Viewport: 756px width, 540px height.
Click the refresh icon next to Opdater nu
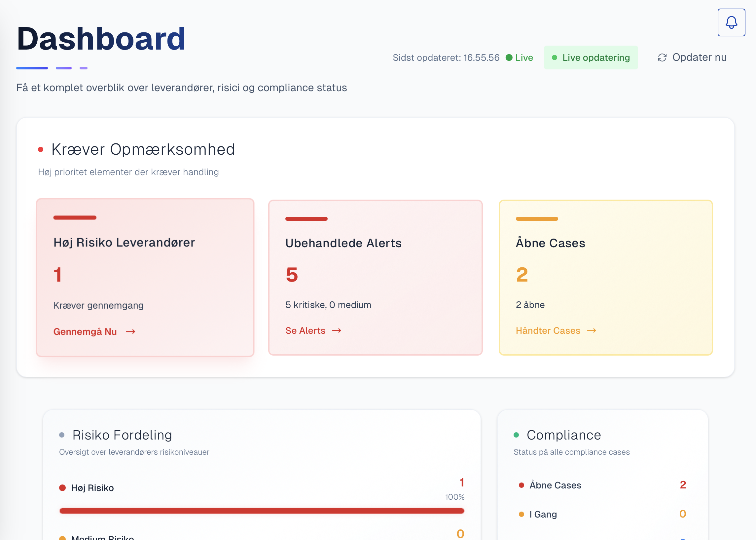click(662, 57)
